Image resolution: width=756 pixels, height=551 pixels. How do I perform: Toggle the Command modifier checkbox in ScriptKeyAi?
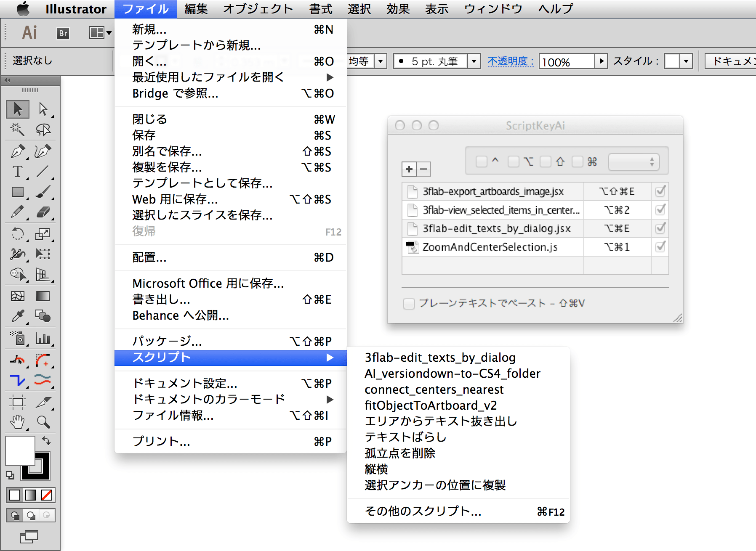pyautogui.click(x=578, y=162)
